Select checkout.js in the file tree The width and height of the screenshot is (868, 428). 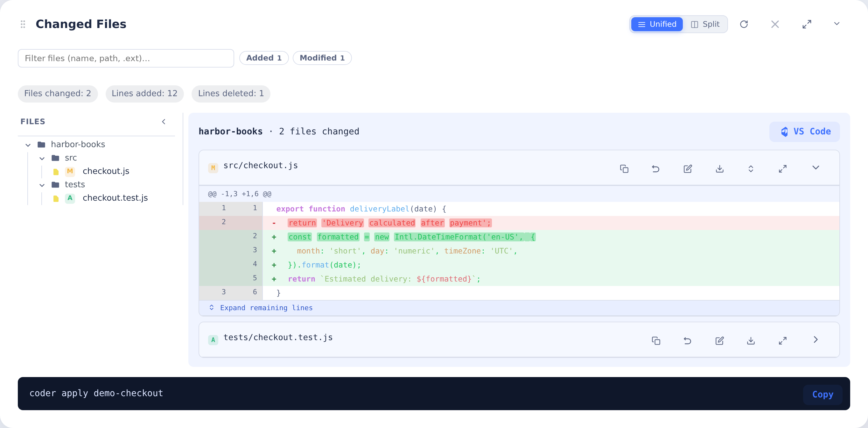click(x=106, y=171)
